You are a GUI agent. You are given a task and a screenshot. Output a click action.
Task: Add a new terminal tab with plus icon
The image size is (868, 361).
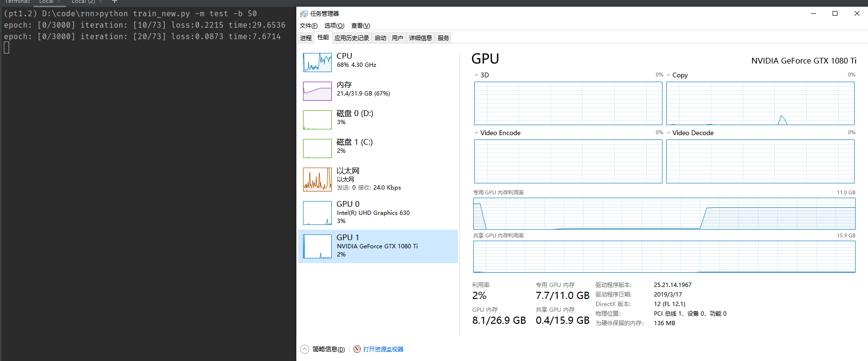(115, 2)
